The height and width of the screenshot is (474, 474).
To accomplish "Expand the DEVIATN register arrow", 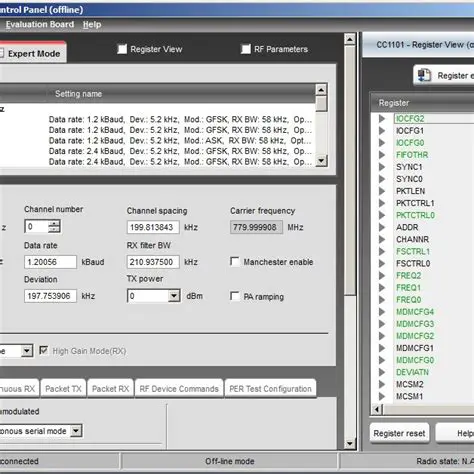I will point(382,372).
